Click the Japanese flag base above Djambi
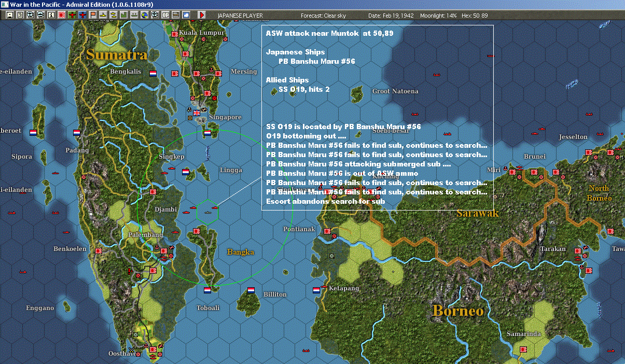Screen dimensions: 625x364 pos(153,192)
